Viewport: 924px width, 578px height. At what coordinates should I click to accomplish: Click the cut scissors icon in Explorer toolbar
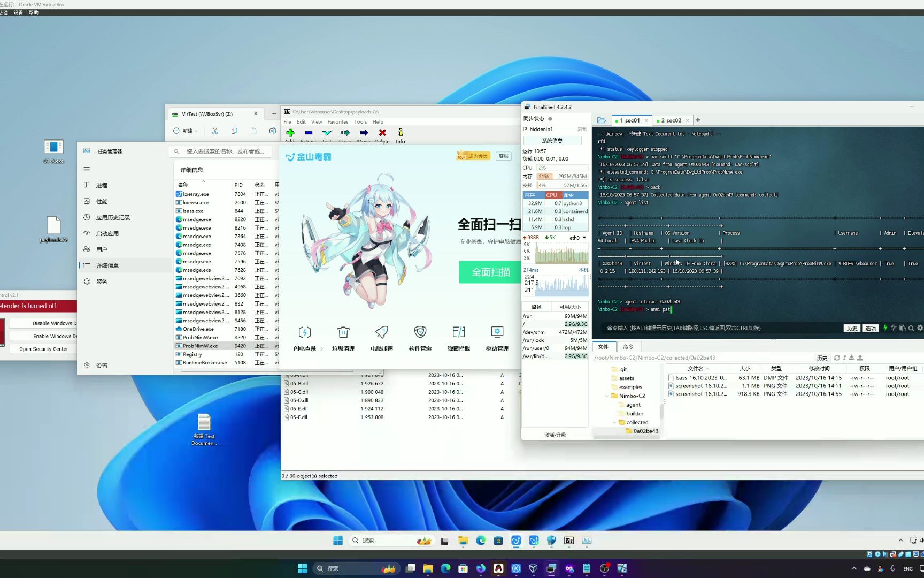point(215,131)
